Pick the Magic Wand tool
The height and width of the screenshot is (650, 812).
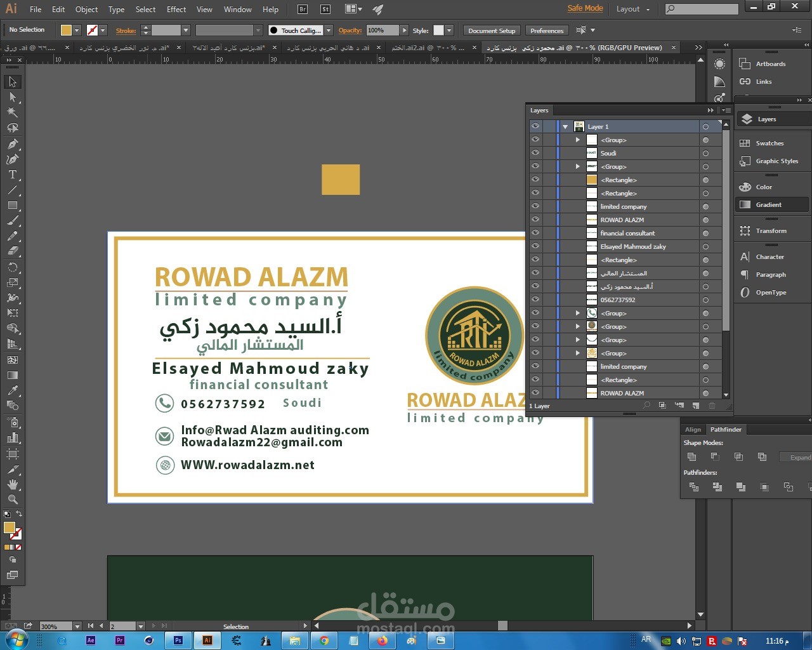[12, 112]
